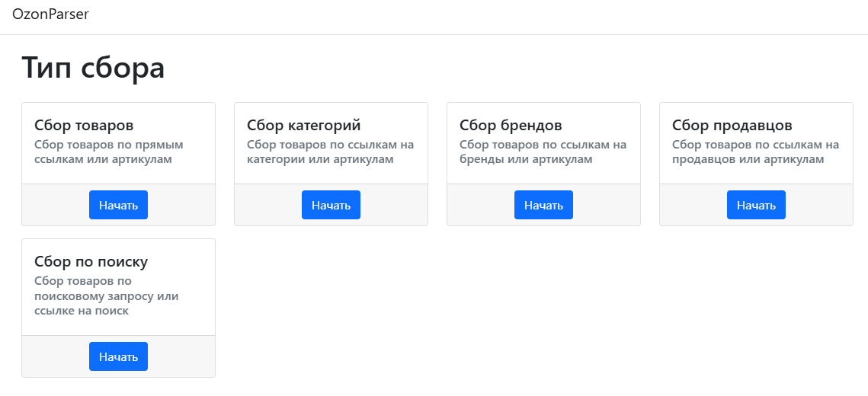Click the Тип сбора page heading
Viewport: 868px width, 396px height.
pos(93,68)
